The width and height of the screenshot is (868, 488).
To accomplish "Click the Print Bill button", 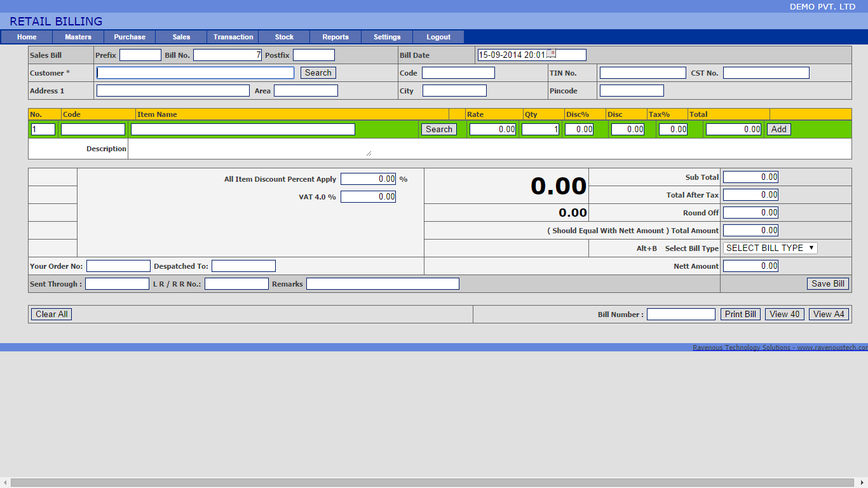I will (740, 314).
